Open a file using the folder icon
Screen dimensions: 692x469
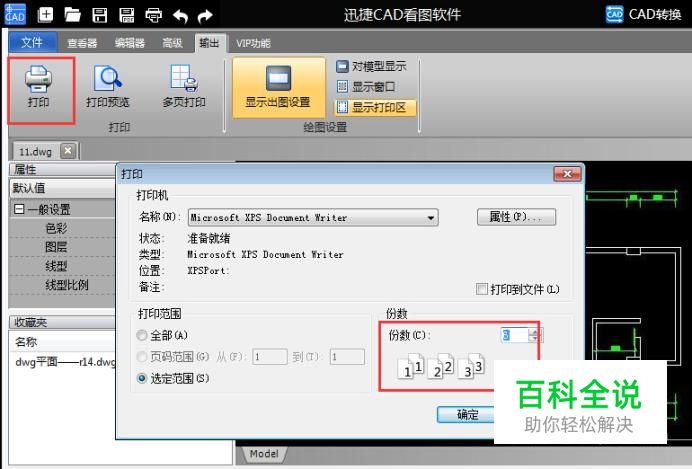click(72, 15)
